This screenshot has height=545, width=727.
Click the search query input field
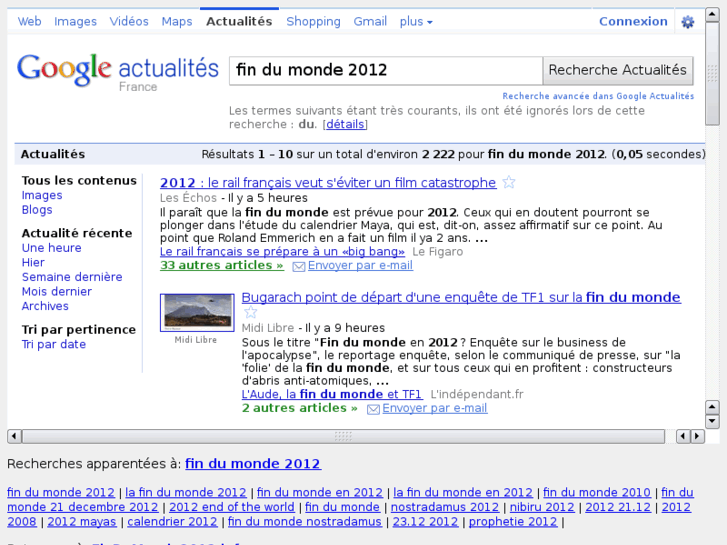point(386,71)
